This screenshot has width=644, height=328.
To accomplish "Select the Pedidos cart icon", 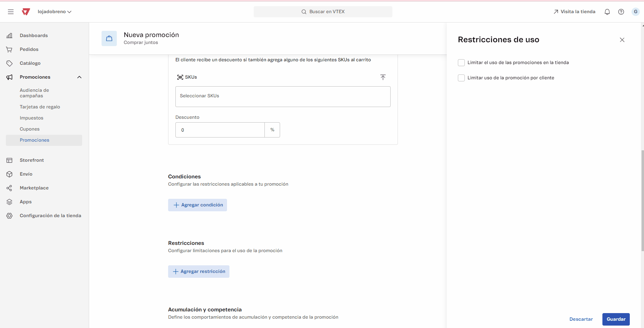I will click(x=9, y=49).
